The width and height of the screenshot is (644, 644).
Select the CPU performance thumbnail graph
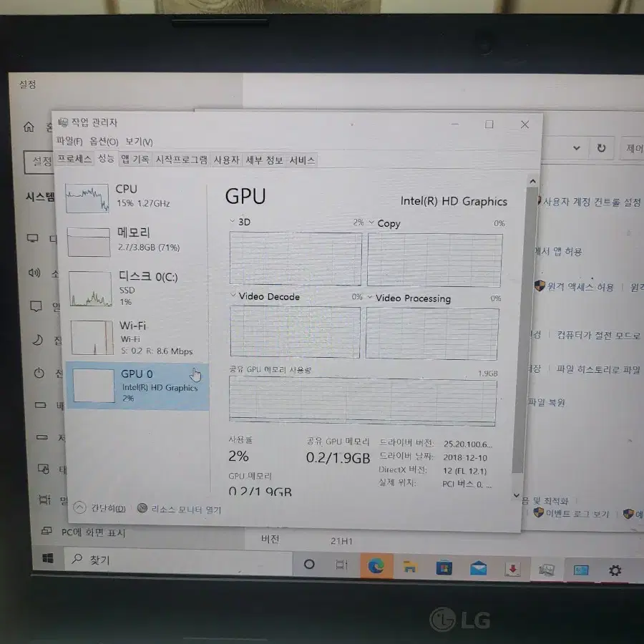(87, 198)
